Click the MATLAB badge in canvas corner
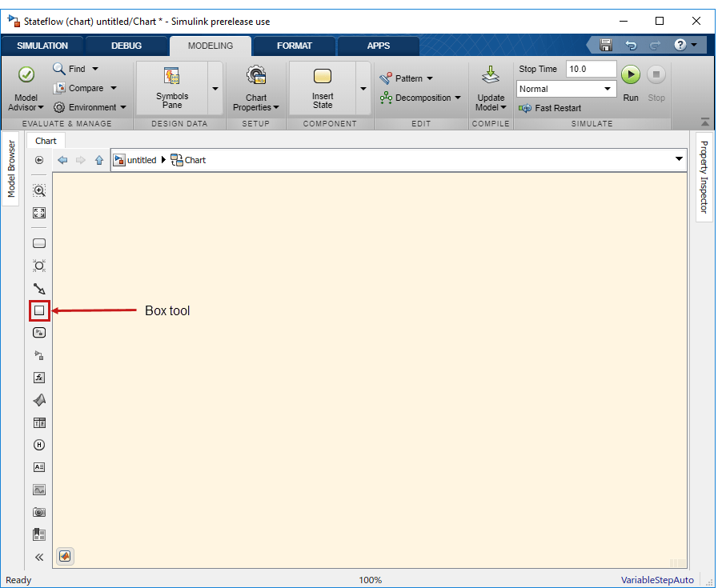 tap(65, 556)
